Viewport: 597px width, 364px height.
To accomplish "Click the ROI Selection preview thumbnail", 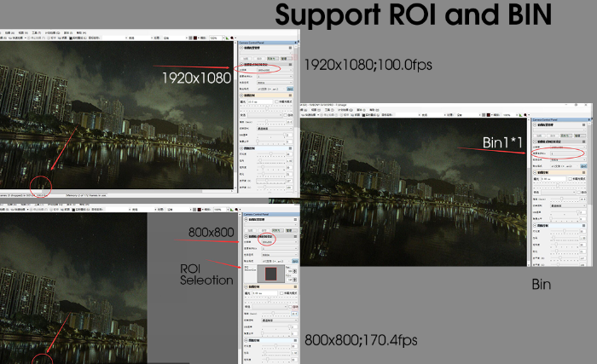I will coord(271,274).
